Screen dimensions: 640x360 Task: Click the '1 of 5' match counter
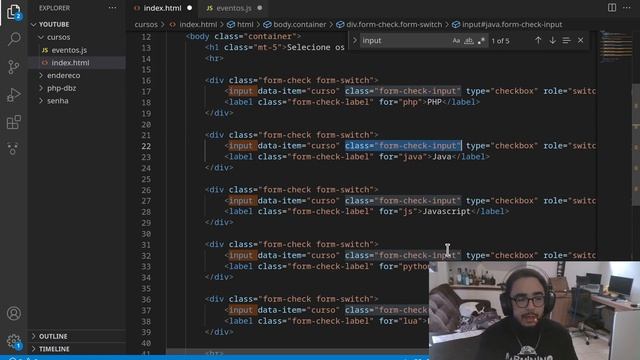(x=500, y=41)
